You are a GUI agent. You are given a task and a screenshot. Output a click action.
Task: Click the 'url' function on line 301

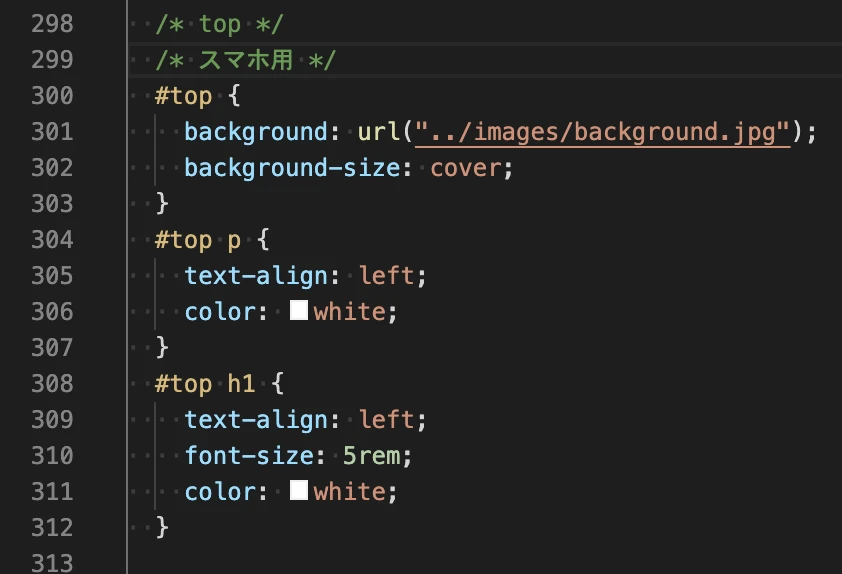pos(379,132)
